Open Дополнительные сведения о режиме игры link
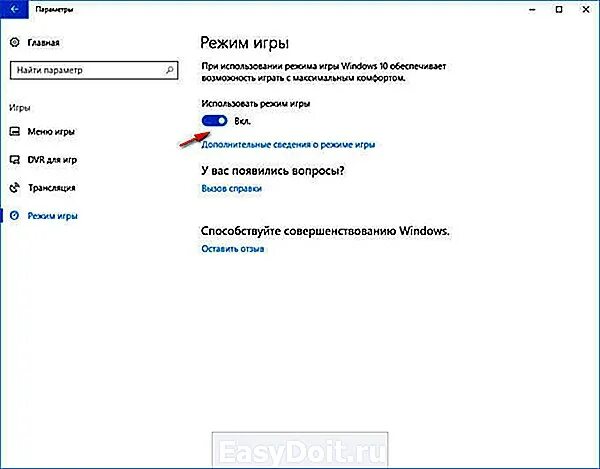Image resolution: width=600 pixels, height=469 pixels. 288,145
